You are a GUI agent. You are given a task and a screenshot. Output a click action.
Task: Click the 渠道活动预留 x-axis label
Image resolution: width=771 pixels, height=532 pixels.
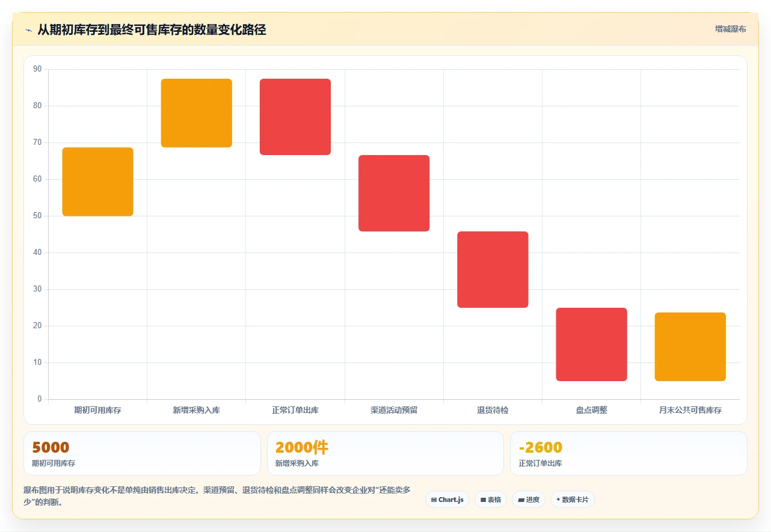pos(394,410)
